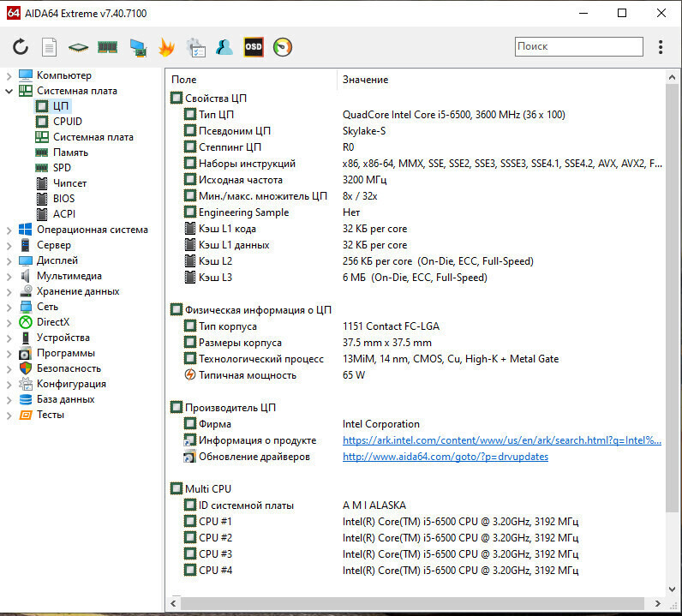Click the user account toolbar icon
Viewport: 682px width, 616px height.
[224, 47]
